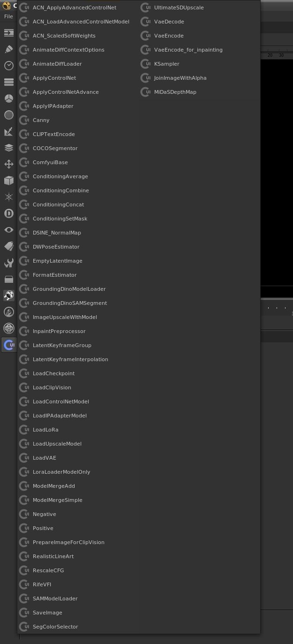Choose GroundingDinoSAMSegment node
Viewport: 293px width, 644px height.
[x=69, y=303]
